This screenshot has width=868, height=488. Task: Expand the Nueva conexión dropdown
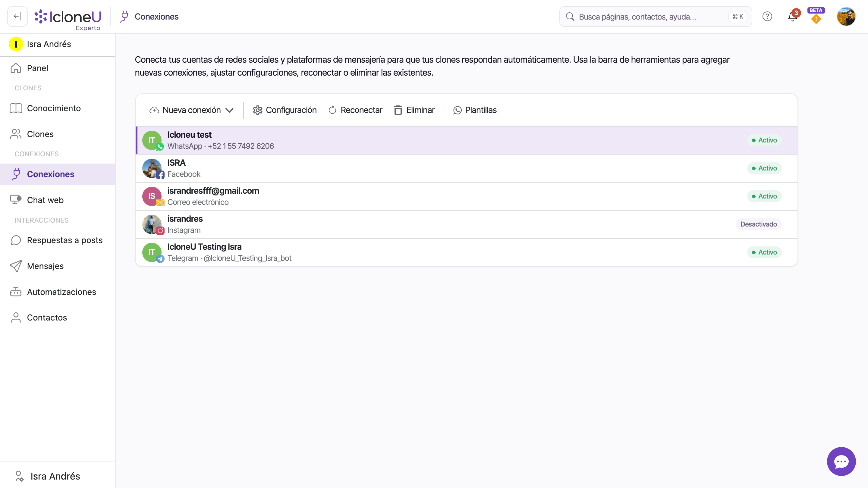[191, 110]
